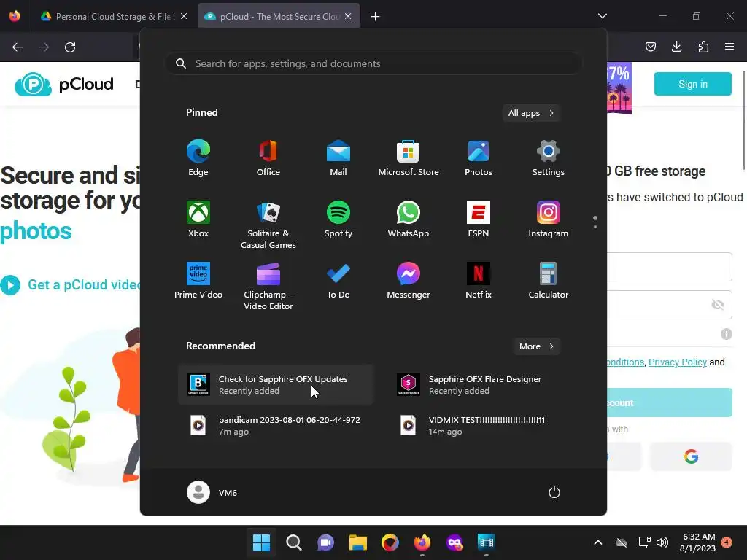The height and width of the screenshot is (560, 747).
Task: Open the bandicam 2023-08-01 recording
Action: coord(276,425)
